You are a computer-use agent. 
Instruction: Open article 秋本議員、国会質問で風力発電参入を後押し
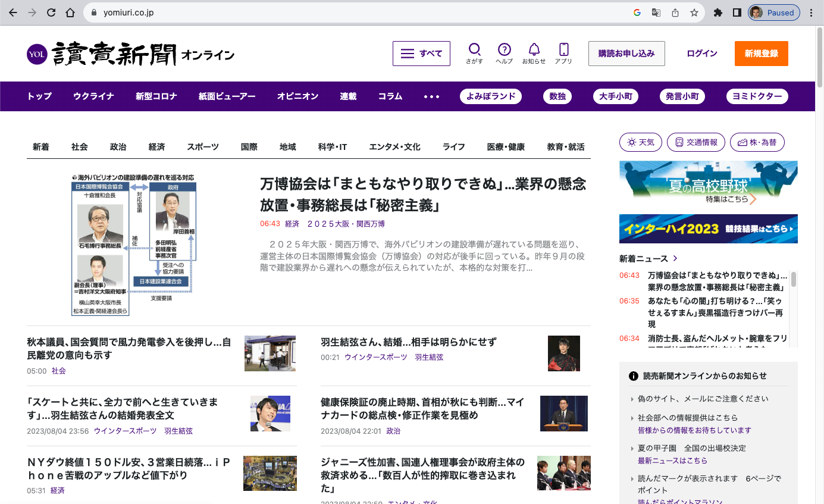coord(129,349)
